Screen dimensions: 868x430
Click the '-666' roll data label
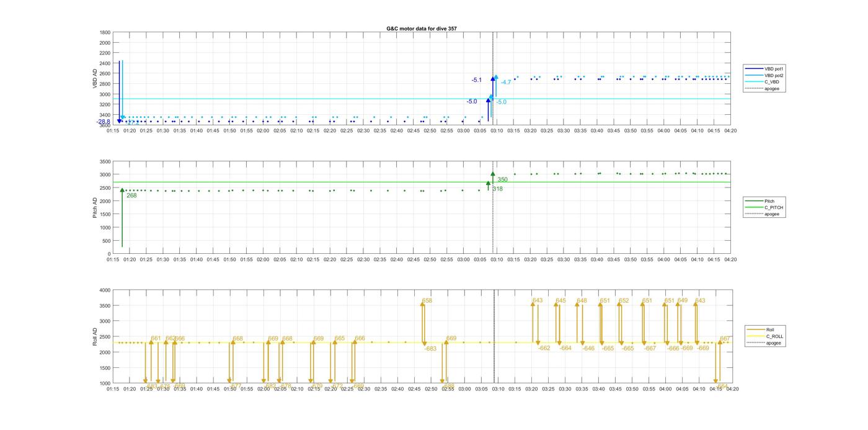[673, 348]
